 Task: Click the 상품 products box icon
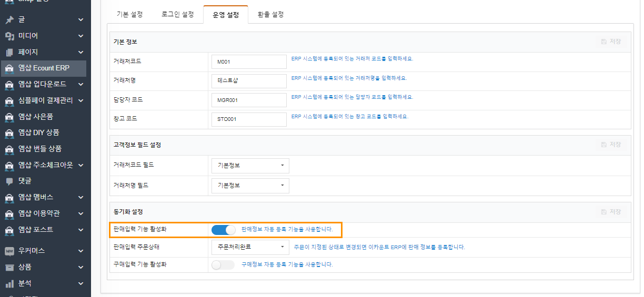click(9, 268)
